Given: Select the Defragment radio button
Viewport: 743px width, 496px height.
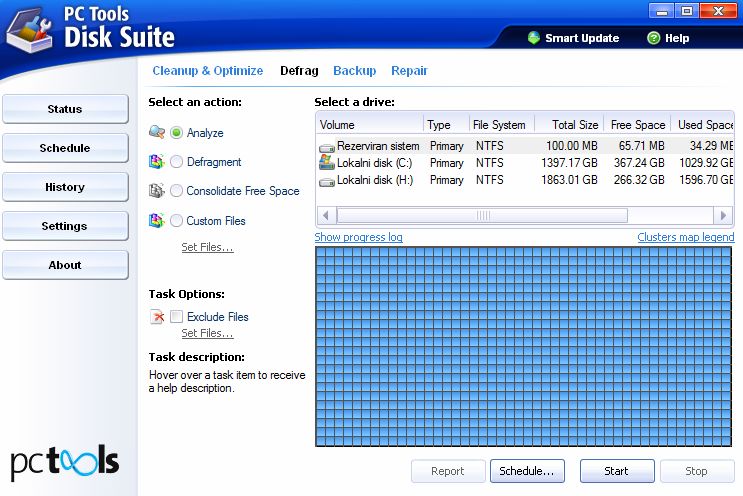Looking at the screenshot, I should (x=176, y=162).
